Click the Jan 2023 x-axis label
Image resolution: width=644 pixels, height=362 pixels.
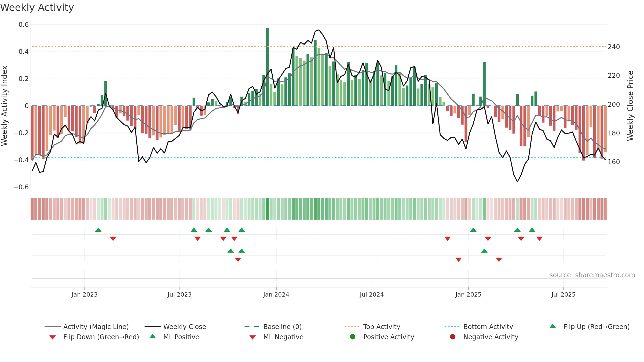[x=85, y=294]
